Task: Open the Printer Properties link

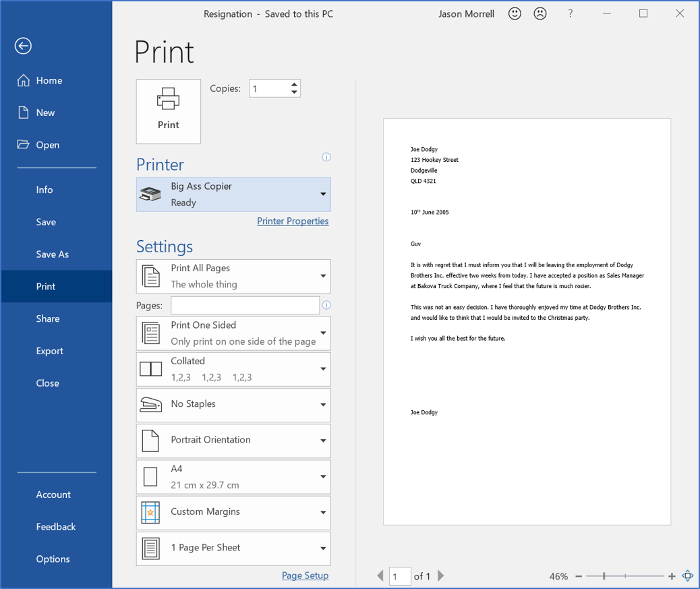Action: (293, 221)
